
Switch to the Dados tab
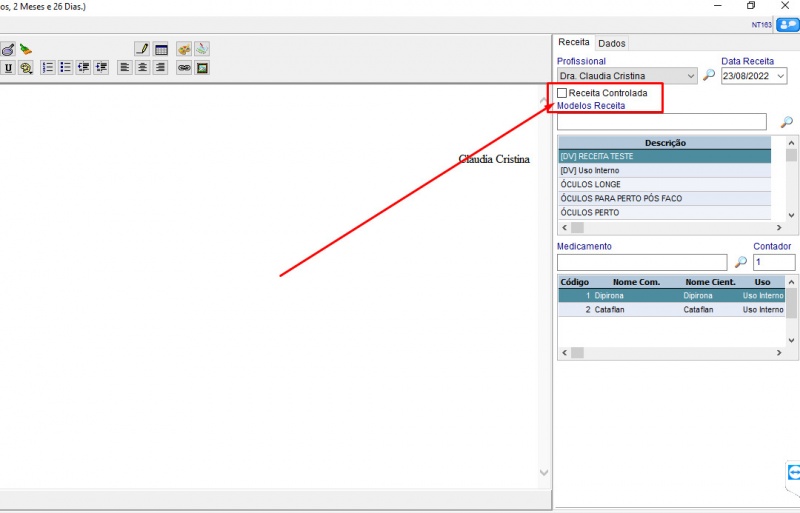click(611, 43)
